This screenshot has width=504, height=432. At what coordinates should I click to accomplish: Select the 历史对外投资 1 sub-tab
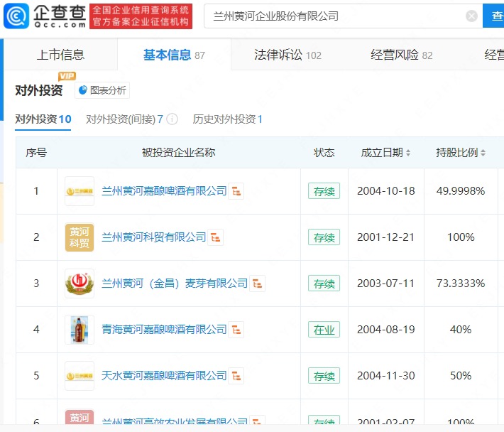[x=228, y=119]
